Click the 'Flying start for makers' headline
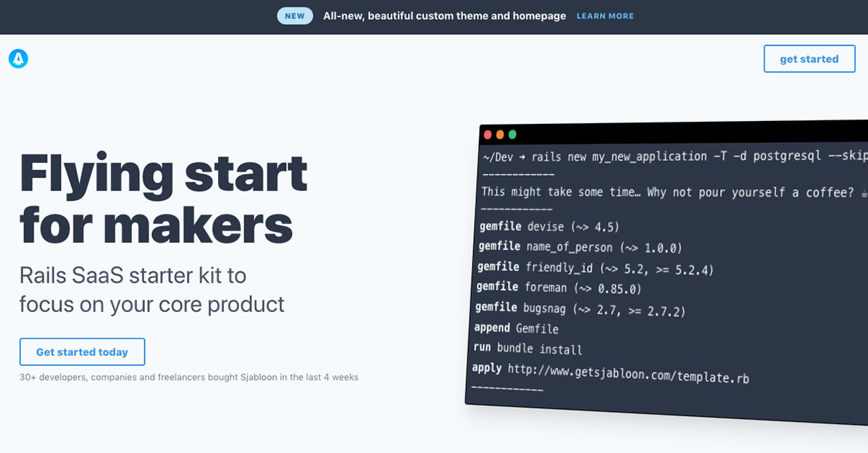The width and height of the screenshot is (868, 453). pos(163,199)
